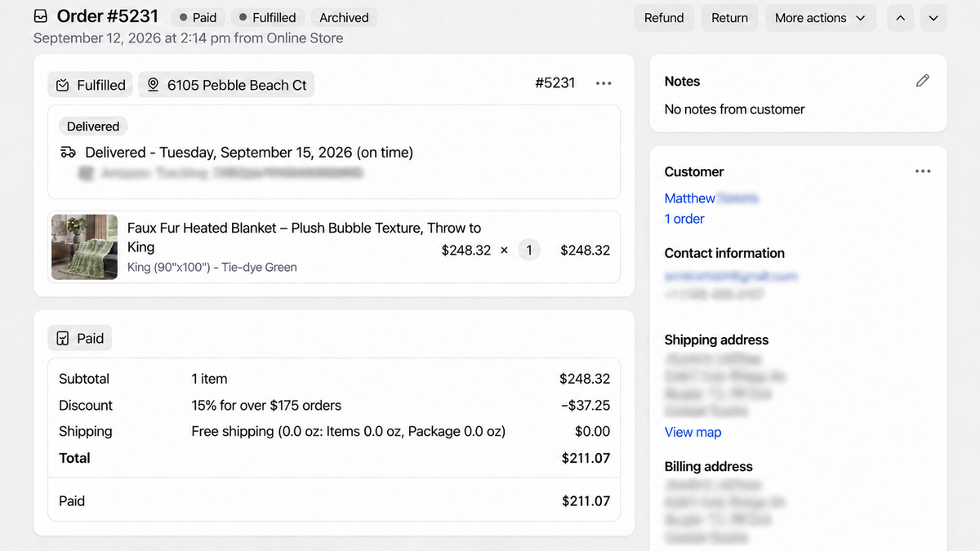Go to the next order with down arrow
Screen dimensions: 980x551
tap(933, 18)
